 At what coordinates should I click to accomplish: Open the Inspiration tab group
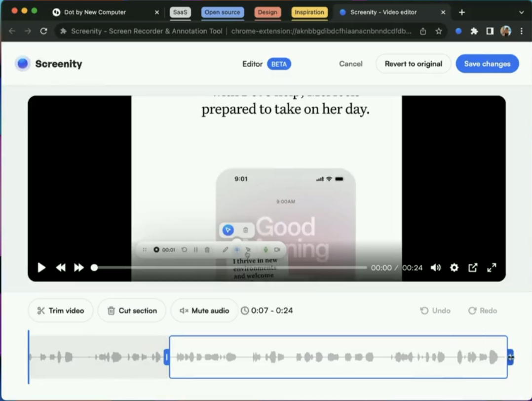point(309,12)
